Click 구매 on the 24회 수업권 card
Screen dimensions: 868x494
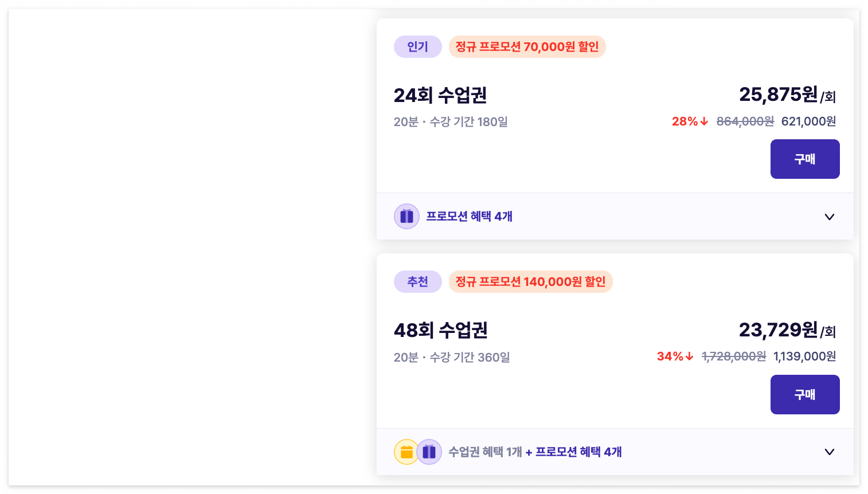[x=805, y=159]
